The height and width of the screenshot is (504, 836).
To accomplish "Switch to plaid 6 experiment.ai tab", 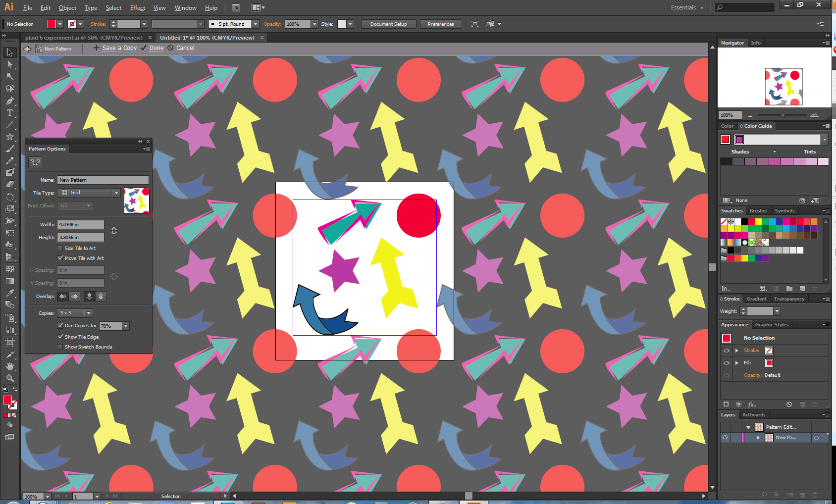I will click(x=84, y=38).
